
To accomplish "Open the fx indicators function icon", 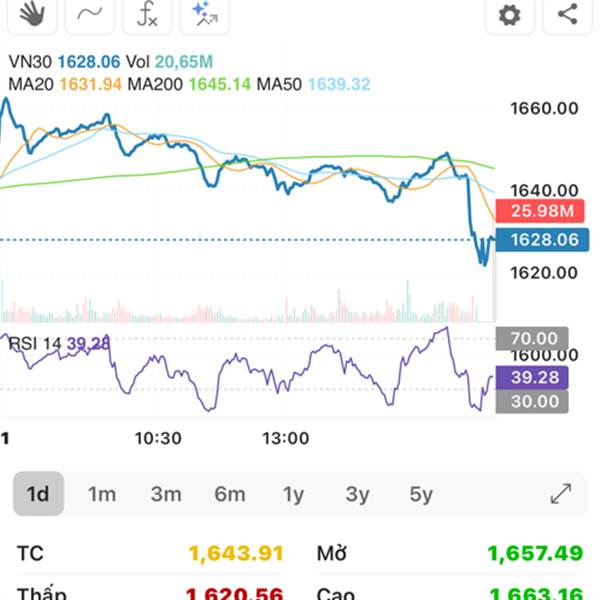I will click(147, 15).
